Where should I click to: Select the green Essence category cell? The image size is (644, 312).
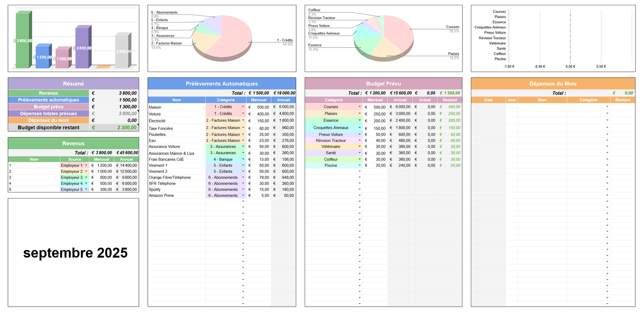(x=331, y=120)
